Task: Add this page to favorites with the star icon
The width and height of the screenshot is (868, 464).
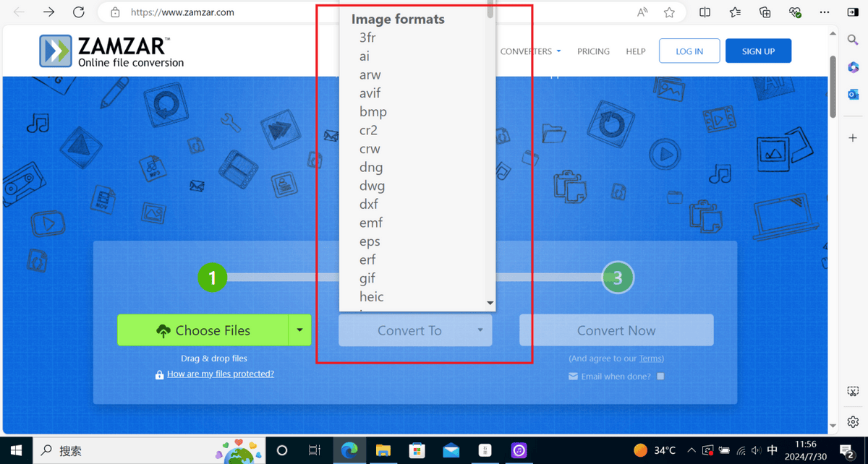Action: 669,12
